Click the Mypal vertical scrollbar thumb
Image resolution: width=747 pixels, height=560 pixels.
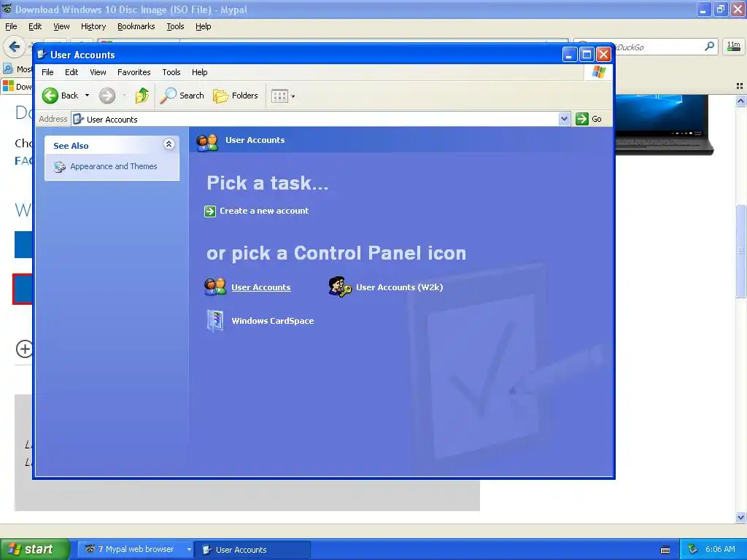740,251
